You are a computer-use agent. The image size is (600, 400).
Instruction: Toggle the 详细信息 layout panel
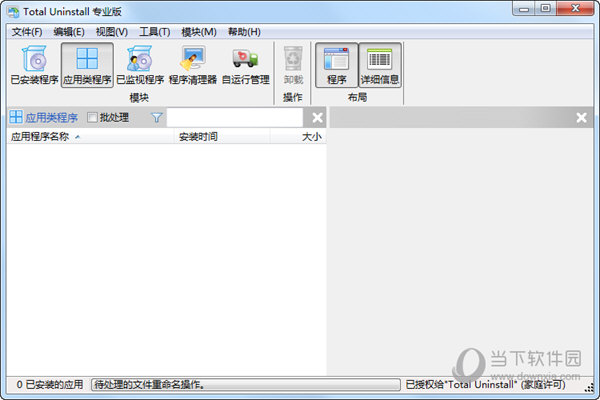click(x=380, y=65)
